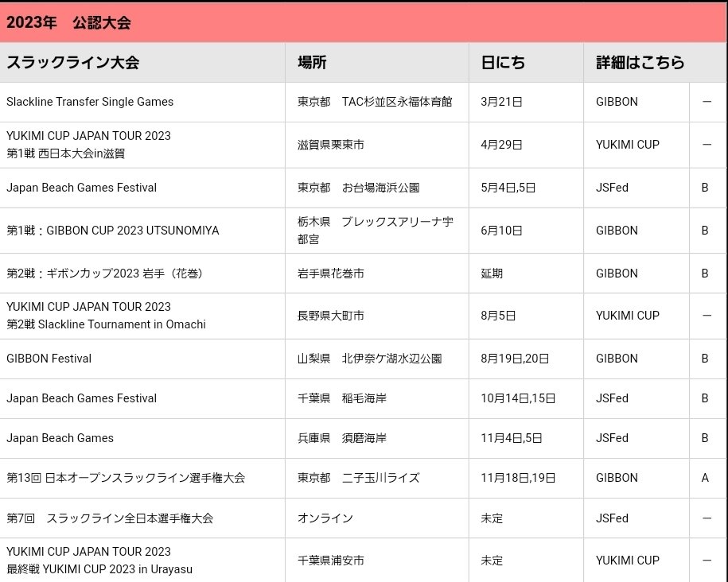Viewport: 728px width, 582px height.
Task: Click 長野県大町市 location cell
Action: pyautogui.click(x=330, y=316)
